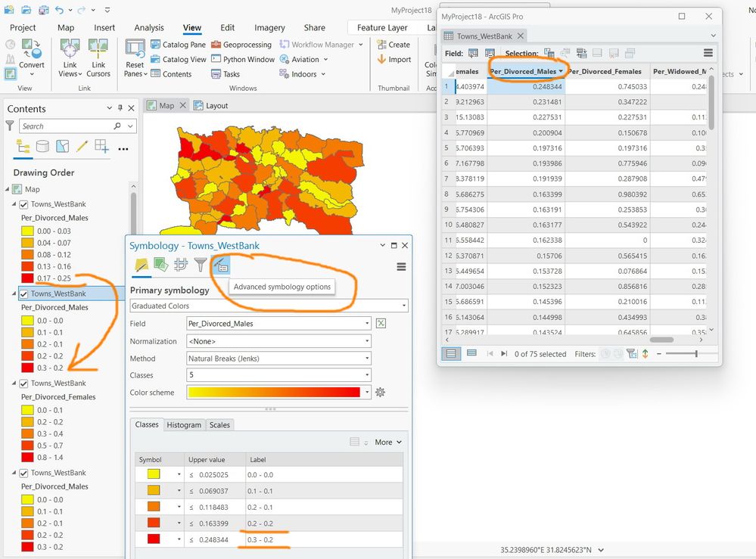Expand the Classes count dropdown
Screen dimensions: 756x559
click(278, 375)
